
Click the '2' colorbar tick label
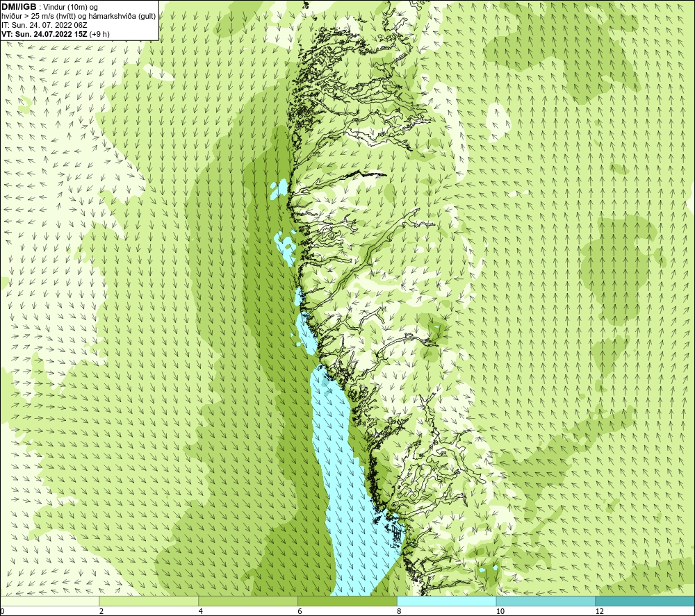point(101,611)
